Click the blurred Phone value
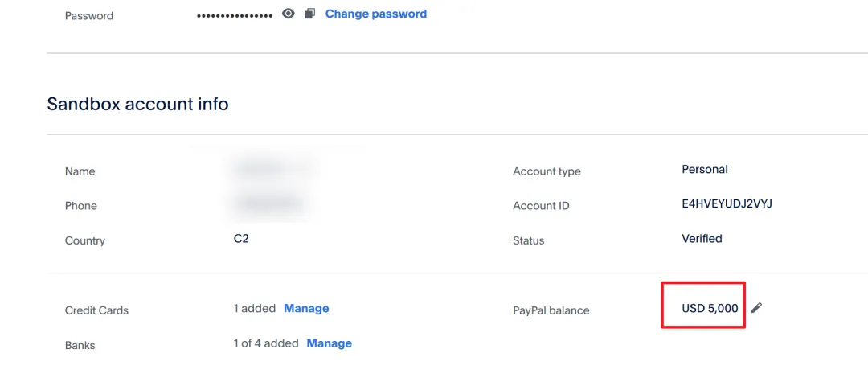This screenshot has width=868, height=374. [268, 203]
